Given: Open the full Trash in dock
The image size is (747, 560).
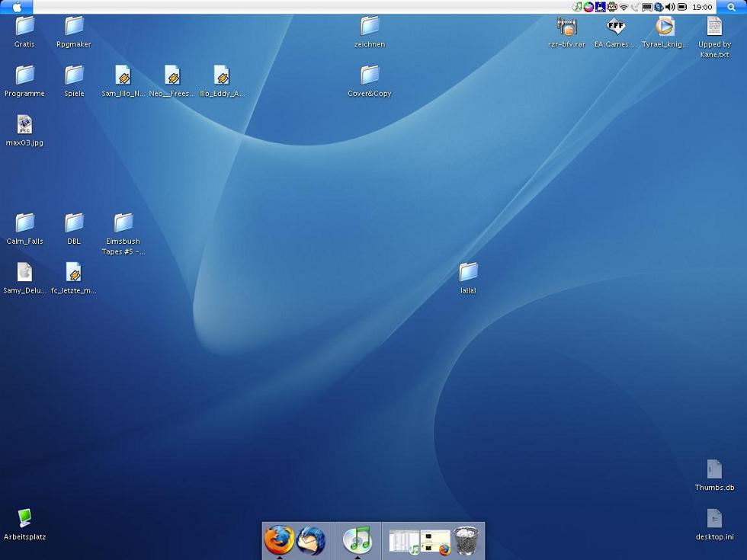Looking at the screenshot, I should (466, 542).
